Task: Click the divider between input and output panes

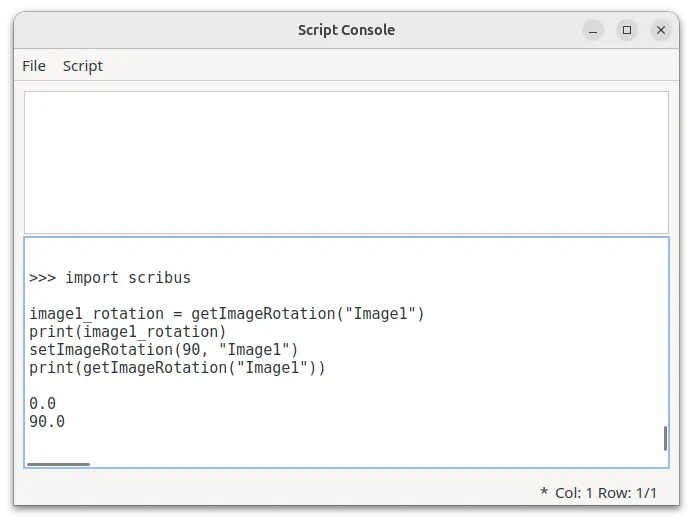Action: pos(345,235)
